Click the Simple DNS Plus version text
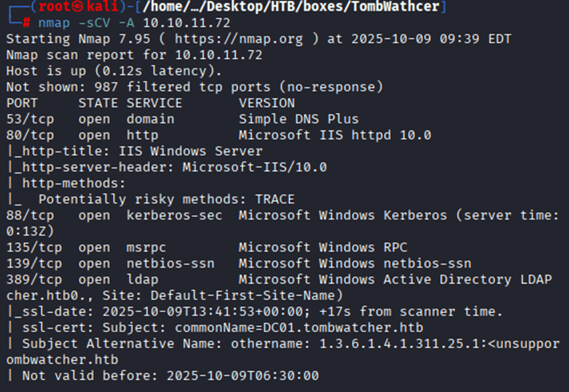The width and height of the screenshot is (569, 392). coord(299,119)
